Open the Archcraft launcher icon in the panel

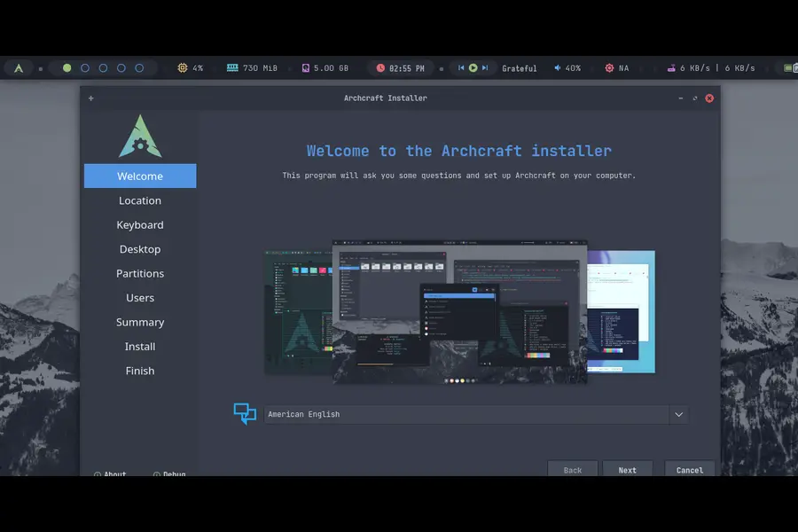19,67
